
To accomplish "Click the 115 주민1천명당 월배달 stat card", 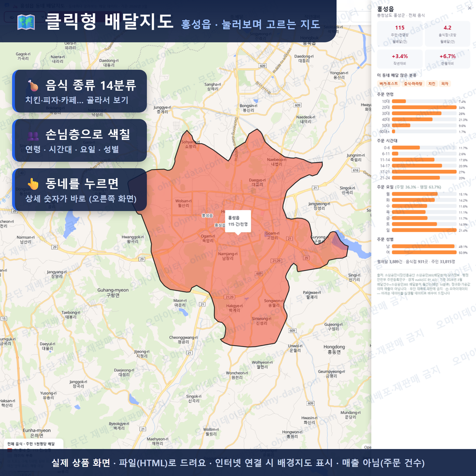I will [x=399, y=33].
